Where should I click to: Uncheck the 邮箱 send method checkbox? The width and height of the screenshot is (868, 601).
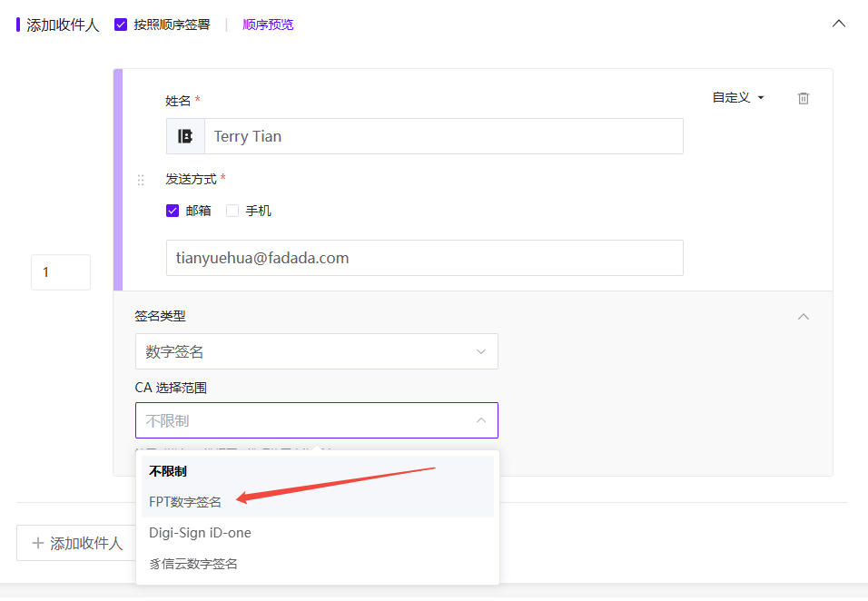coord(173,211)
